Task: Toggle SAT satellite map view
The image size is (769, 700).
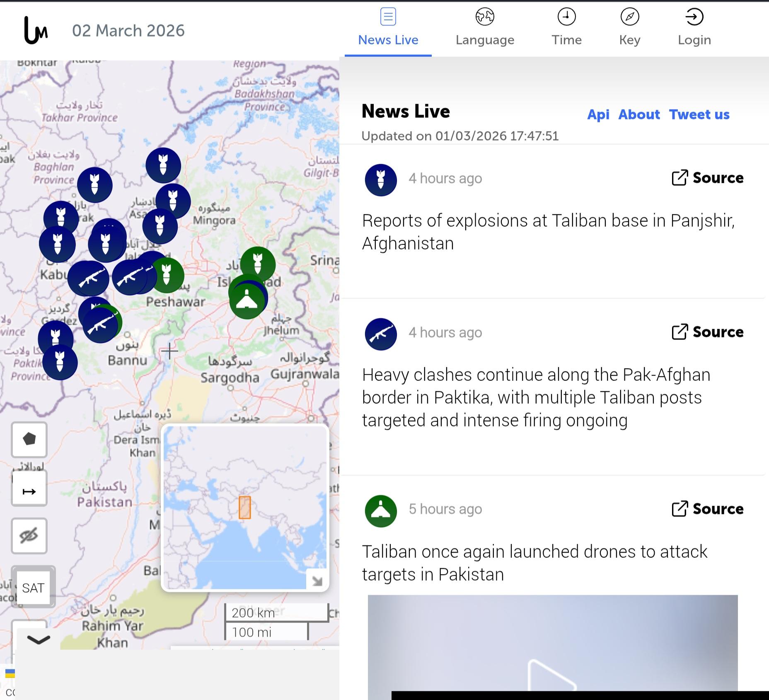Action: tap(33, 588)
